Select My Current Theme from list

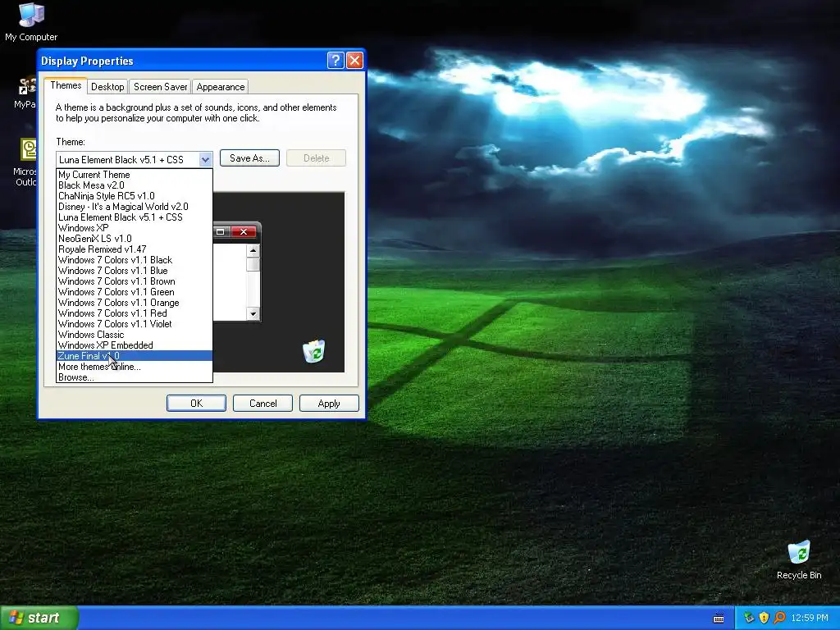click(x=135, y=175)
